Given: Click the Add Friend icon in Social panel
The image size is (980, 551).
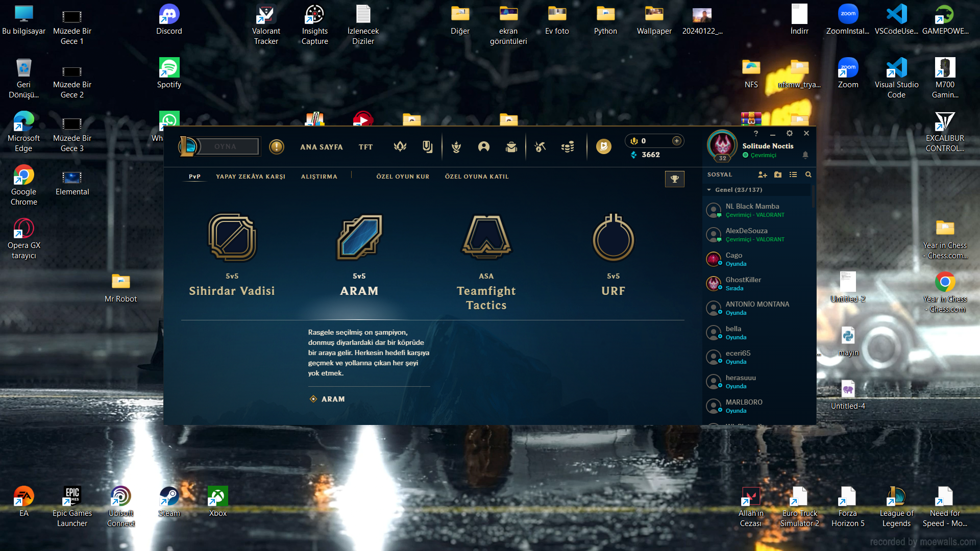Looking at the screenshot, I should click(x=762, y=174).
